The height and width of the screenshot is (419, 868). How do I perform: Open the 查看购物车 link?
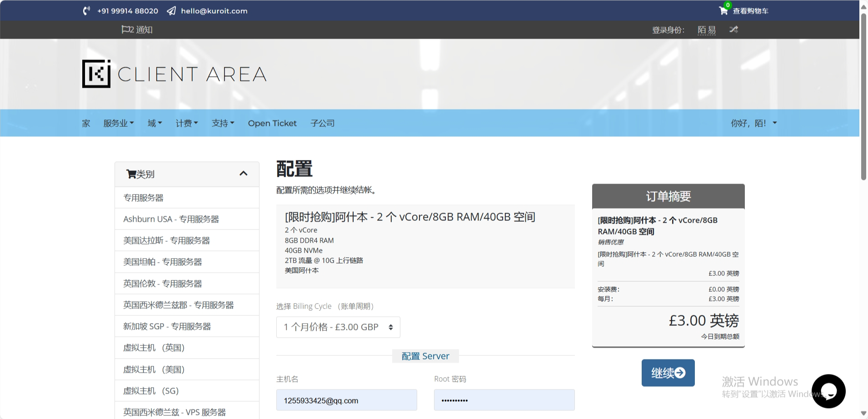(x=750, y=10)
